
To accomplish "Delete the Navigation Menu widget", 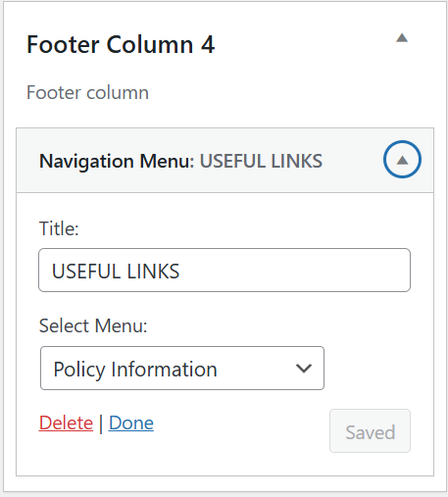I will [66, 423].
